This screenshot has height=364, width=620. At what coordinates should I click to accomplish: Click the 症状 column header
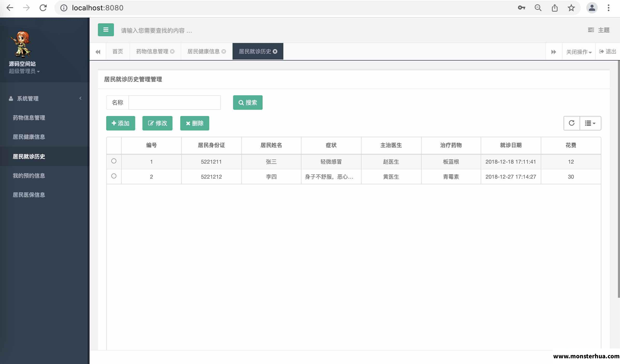pos(331,145)
